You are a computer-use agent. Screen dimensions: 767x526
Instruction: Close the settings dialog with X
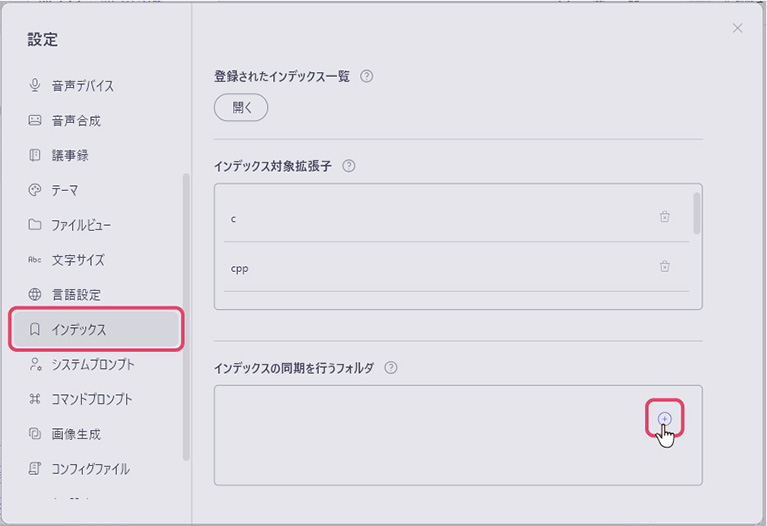(x=737, y=28)
